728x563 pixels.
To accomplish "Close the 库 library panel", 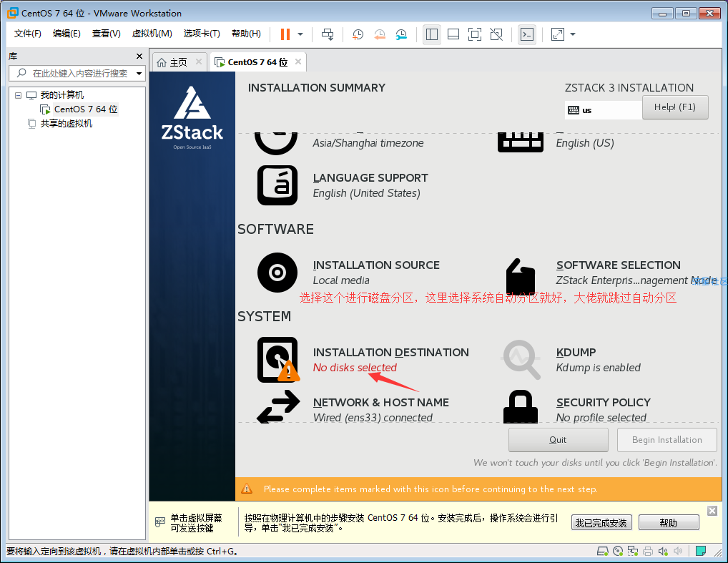I will 139,57.
